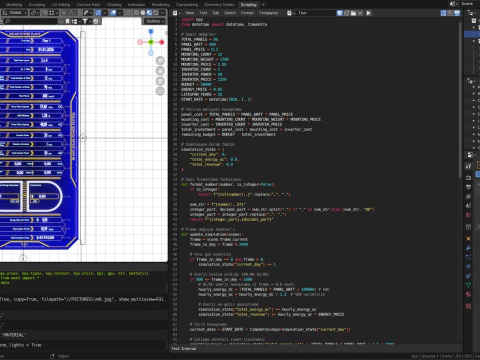Image resolution: width=480 pixels, height=360 pixels.
Task: Open the Format menu in text editor
Action: point(247,13)
